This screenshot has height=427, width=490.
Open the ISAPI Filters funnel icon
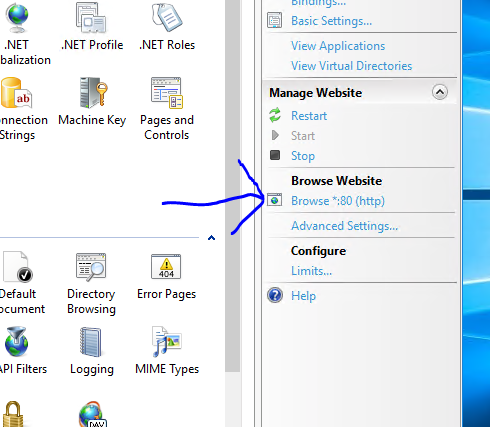click(x=17, y=342)
